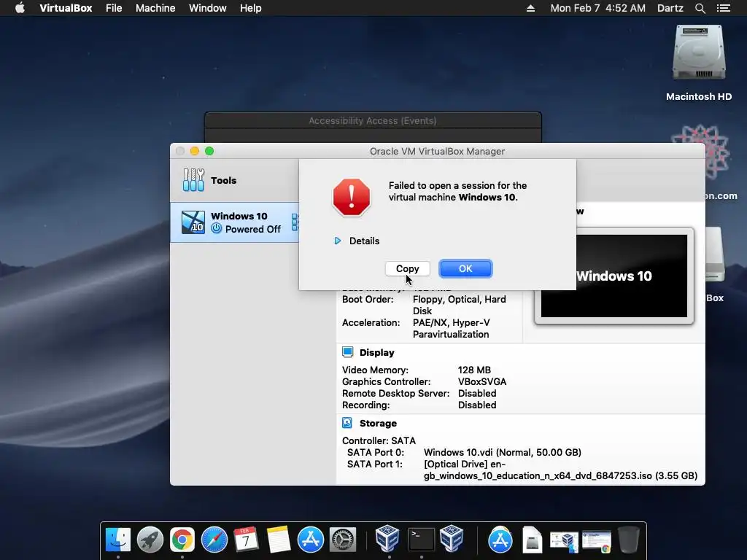Open the Apple menu
The width and height of the screenshot is (747, 560).
(x=20, y=8)
